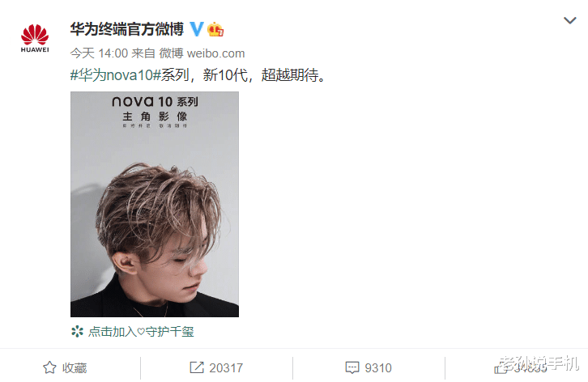Screen dimensions: 588x382
Task: Click the comment bubble icon
Action: 352,367
